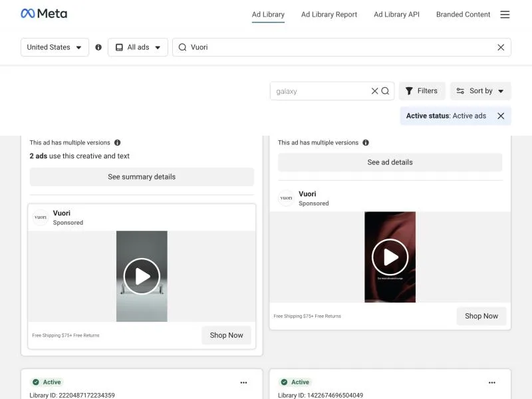Focus the Vuori main search field
Image resolution: width=532 pixels, height=399 pixels.
click(342, 47)
